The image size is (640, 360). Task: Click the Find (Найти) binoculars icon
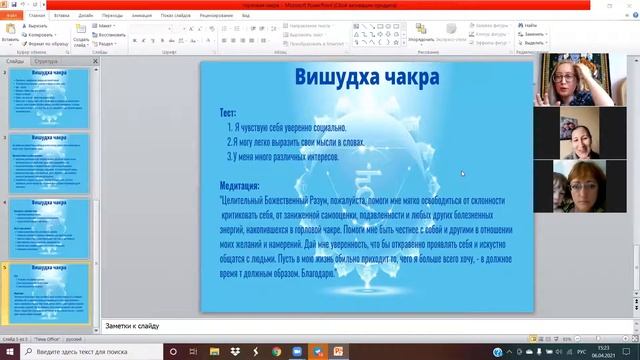click(521, 25)
